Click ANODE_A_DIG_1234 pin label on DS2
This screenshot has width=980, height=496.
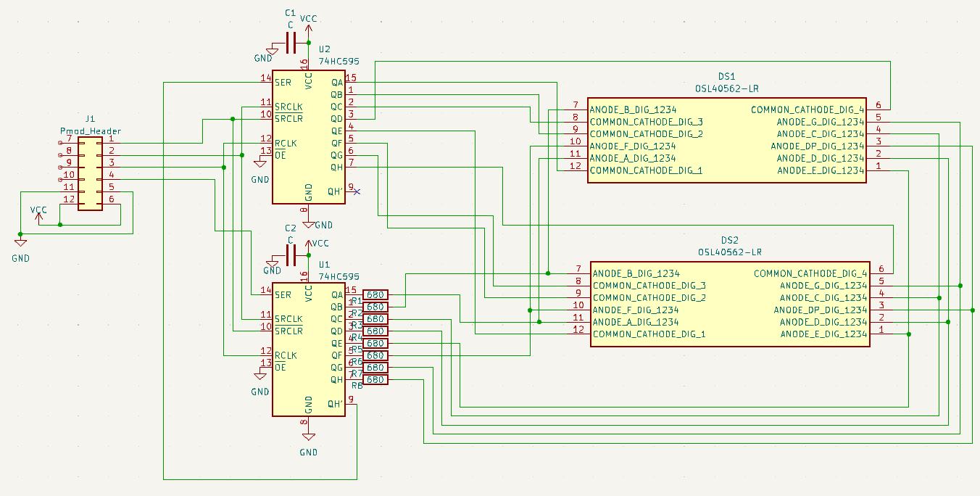point(636,322)
